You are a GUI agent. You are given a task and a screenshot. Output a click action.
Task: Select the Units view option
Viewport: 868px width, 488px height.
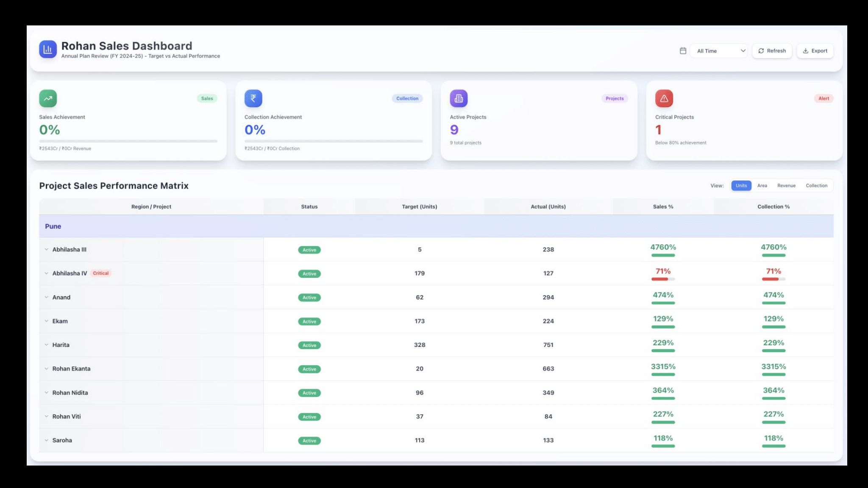[741, 186]
